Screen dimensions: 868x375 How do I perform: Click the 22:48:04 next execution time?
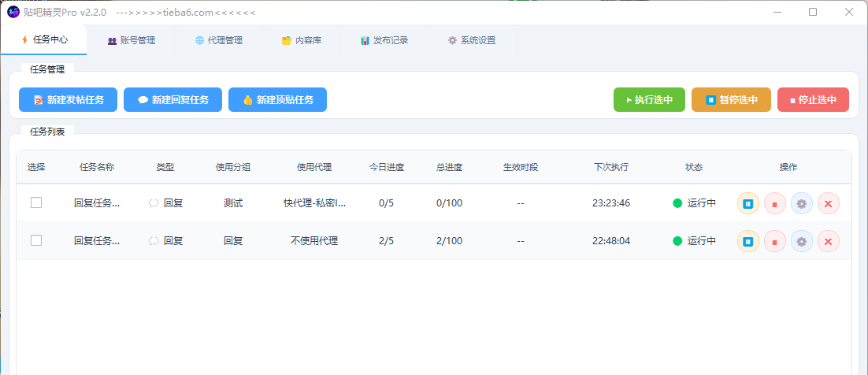click(x=611, y=241)
